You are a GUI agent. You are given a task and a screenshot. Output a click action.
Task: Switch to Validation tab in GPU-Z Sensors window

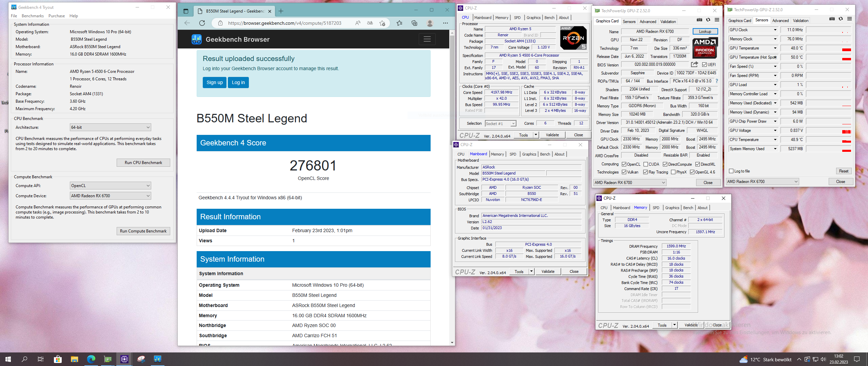[x=801, y=21]
